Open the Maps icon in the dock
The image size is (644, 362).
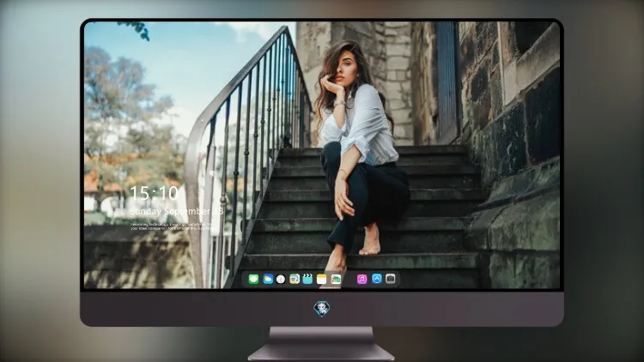click(295, 279)
